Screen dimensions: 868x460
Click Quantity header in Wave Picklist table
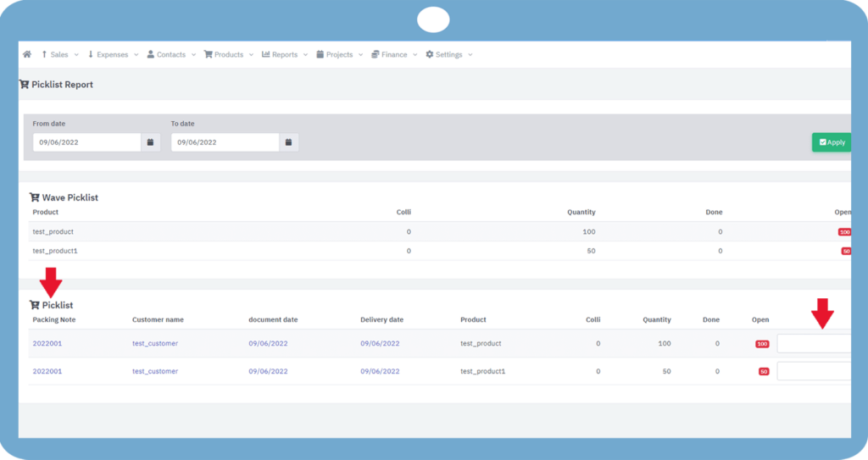(581, 212)
